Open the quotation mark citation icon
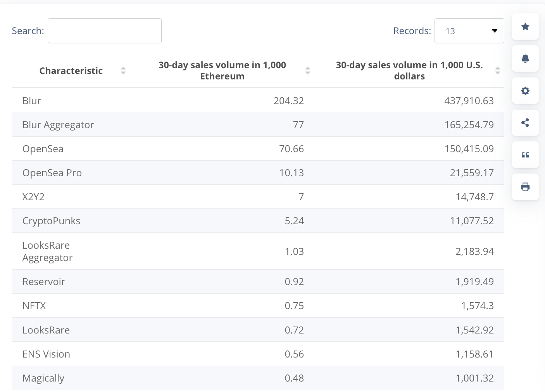Screen dimensions: 545x392 pos(525,155)
